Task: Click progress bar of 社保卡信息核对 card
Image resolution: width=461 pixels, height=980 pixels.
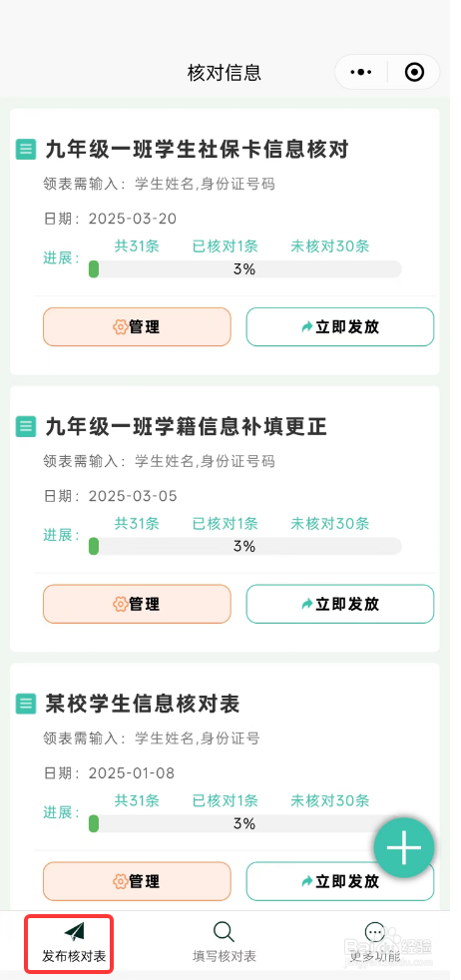Action: [x=244, y=269]
